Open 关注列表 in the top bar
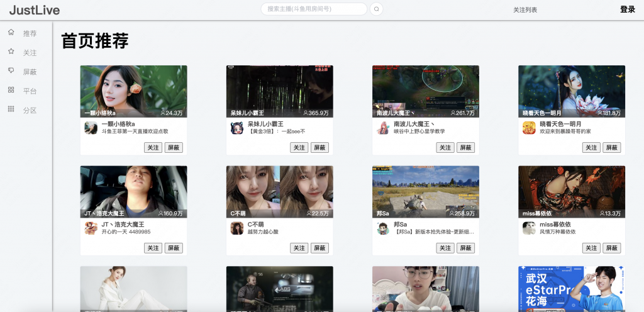The height and width of the screenshot is (312, 644). coord(525,10)
